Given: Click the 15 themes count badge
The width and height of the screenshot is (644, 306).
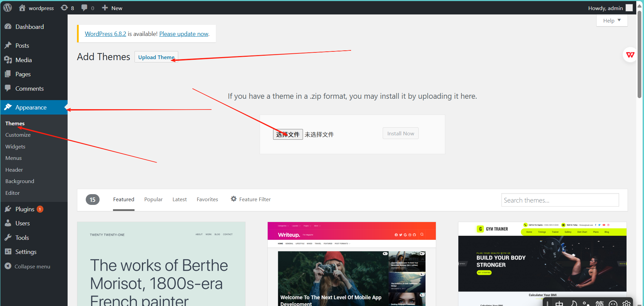Looking at the screenshot, I should point(92,200).
